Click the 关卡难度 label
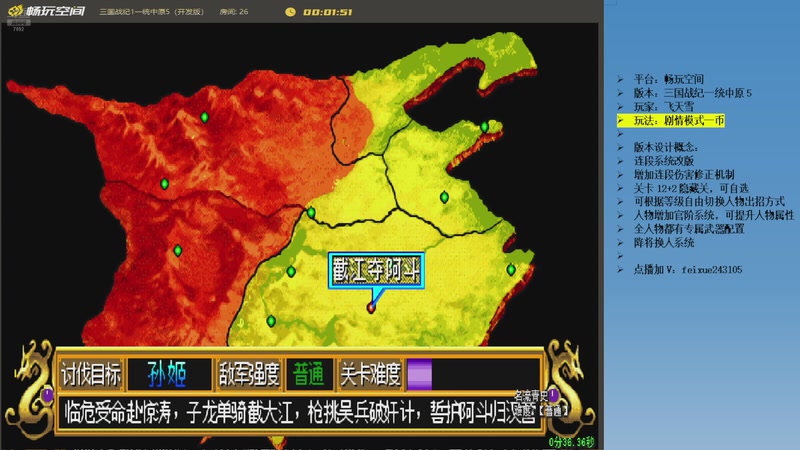 [x=370, y=374]
